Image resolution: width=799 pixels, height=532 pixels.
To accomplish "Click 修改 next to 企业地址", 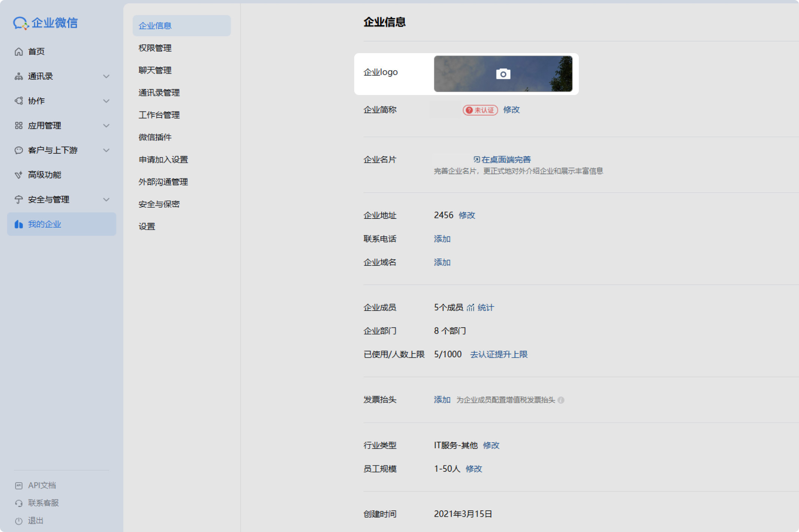I will tap(467, 215).
